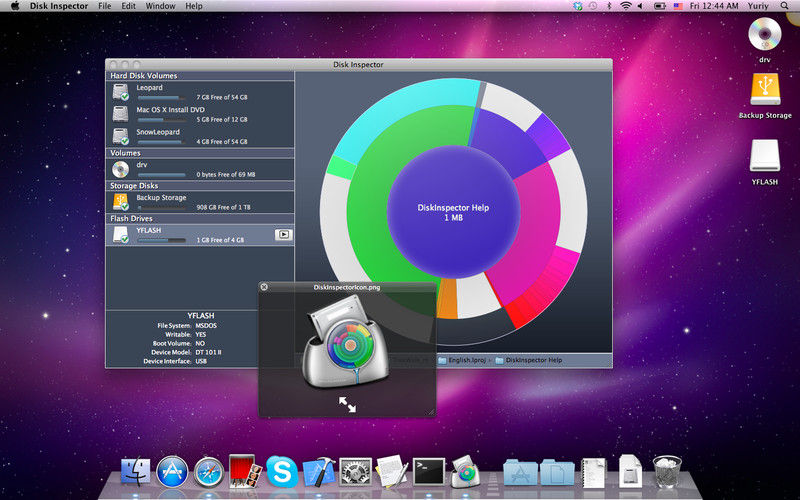Click the "0 bytes Free of 69 MB" text
800x500 pixels.
coord(226,174)
